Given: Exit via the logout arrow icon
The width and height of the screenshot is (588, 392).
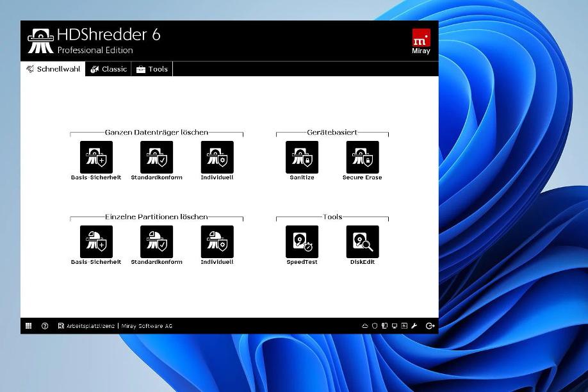Looking at the screenshot, I should point(430,326).
